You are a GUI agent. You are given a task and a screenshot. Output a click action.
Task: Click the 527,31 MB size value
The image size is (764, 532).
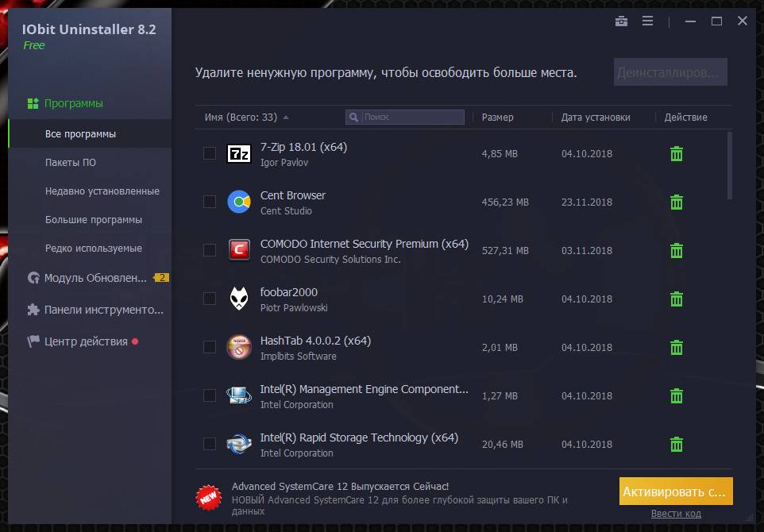[505, 250]
